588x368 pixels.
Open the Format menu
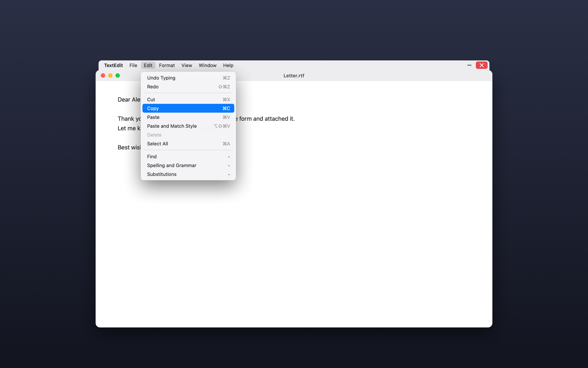167,65
